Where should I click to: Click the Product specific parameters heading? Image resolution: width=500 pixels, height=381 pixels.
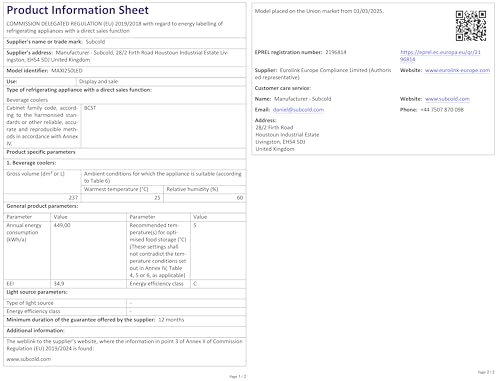(41, 152)
